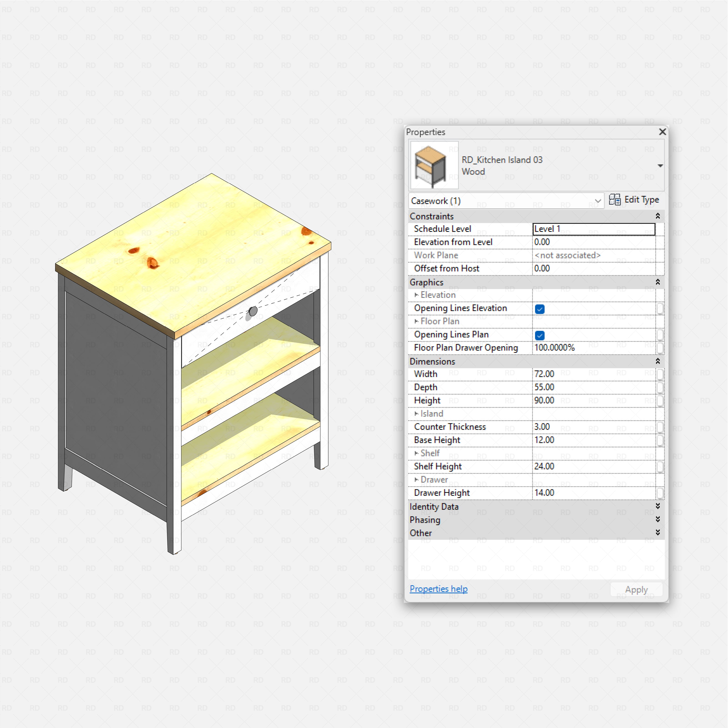This screenshot has width=728, height=728.
Task: Expand the Floor Plan group
Action: 417,321
